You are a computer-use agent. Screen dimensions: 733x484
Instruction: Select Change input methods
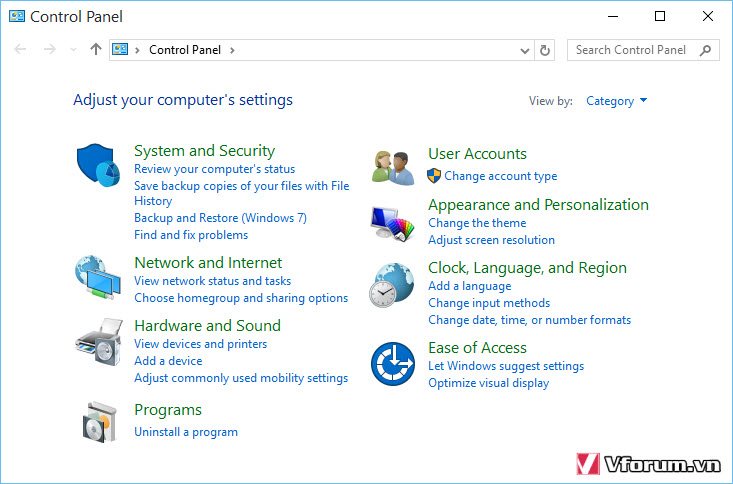point(489,303)
